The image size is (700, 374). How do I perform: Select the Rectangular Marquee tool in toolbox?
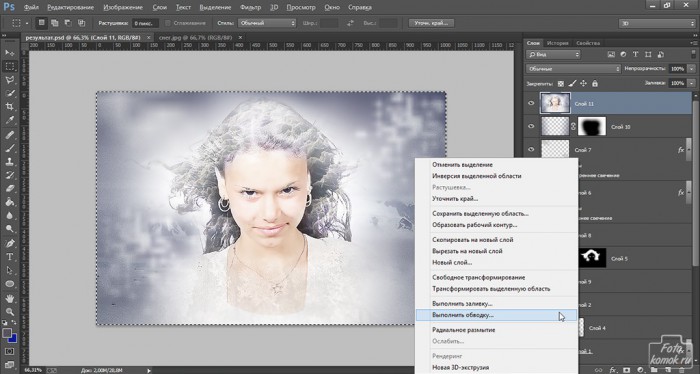(9, 66)
